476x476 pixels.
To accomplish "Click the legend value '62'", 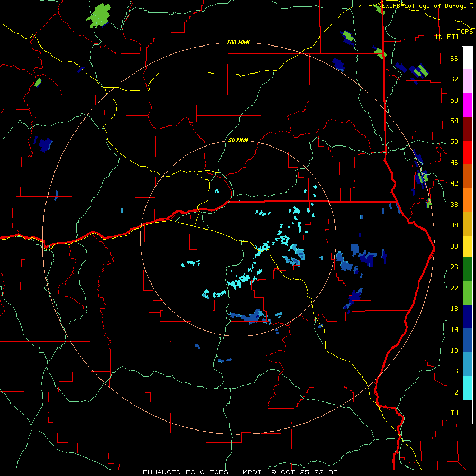I will pos(454,79).
